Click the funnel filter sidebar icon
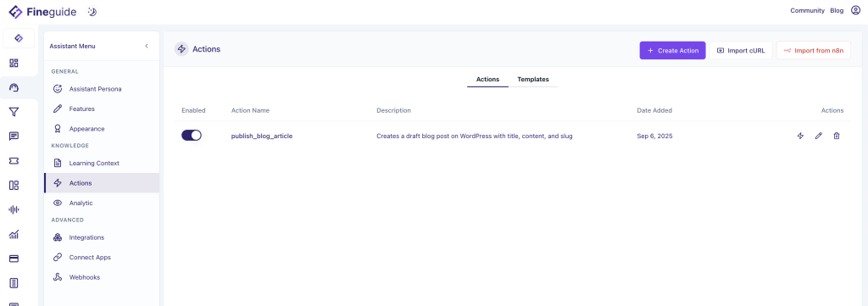The width and height of the screenshot is (868, 306). [14, 113]
